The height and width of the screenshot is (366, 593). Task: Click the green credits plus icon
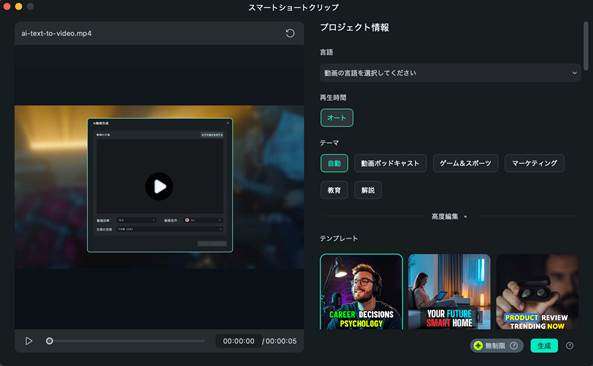click(x=478, y=346)
